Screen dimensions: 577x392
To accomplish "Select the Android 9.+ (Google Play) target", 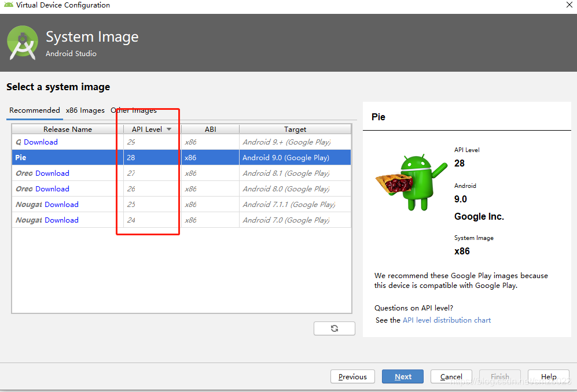I will pos(295,142).
